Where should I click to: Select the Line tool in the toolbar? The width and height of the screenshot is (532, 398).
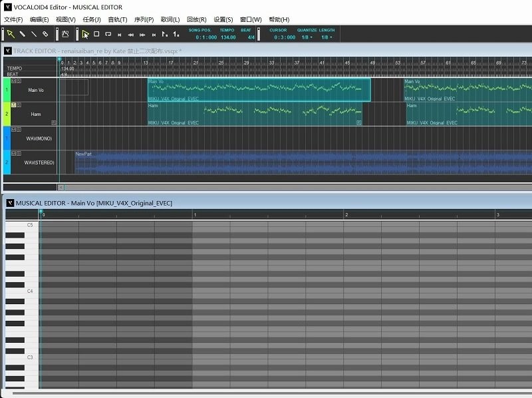[x=34, y=33]
